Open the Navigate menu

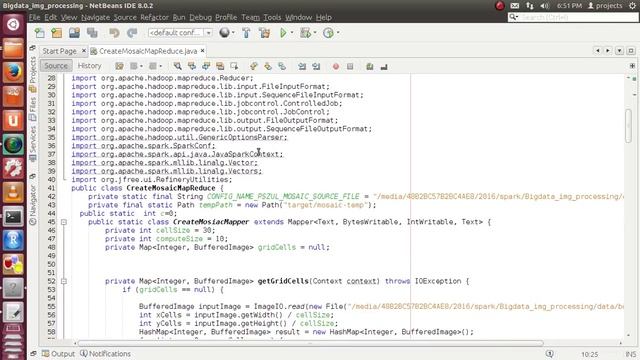96,17
